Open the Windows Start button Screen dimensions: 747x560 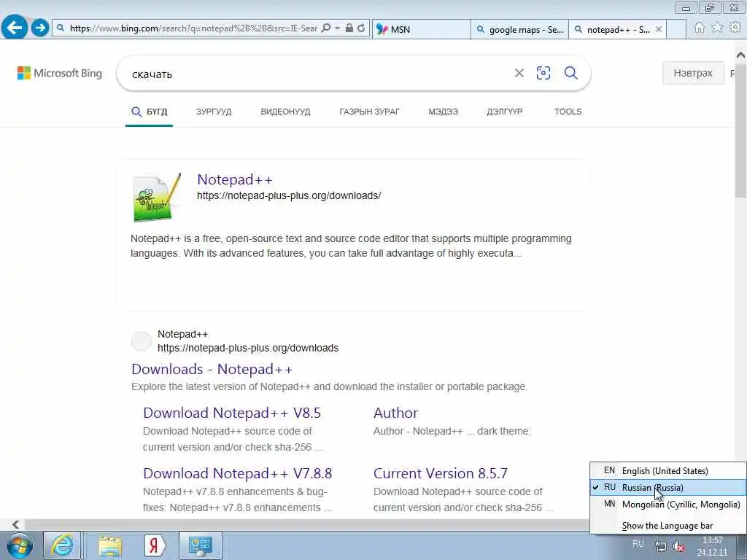[x=20, y=545]
